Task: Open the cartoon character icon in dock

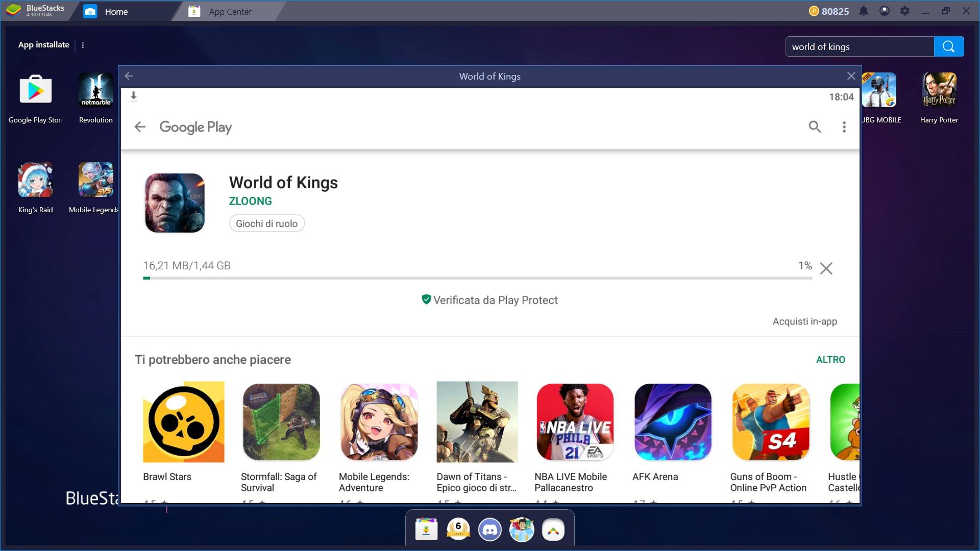Action: pyautogui.click(x=522, y=530)
